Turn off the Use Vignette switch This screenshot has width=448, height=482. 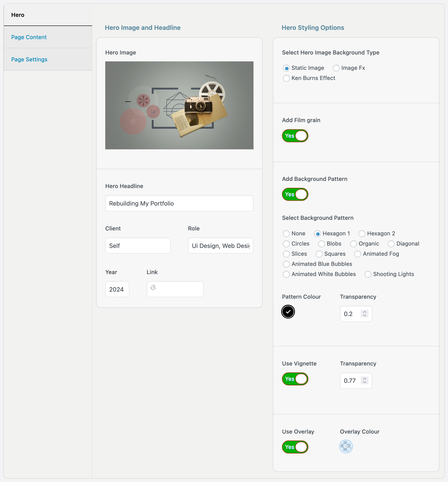[x=295, y=379]
